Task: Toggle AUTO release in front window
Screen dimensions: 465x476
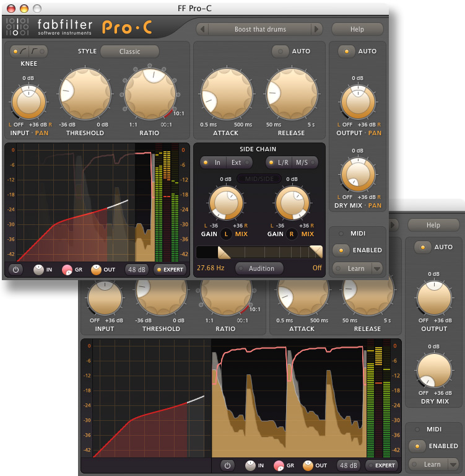Action: 280,51
